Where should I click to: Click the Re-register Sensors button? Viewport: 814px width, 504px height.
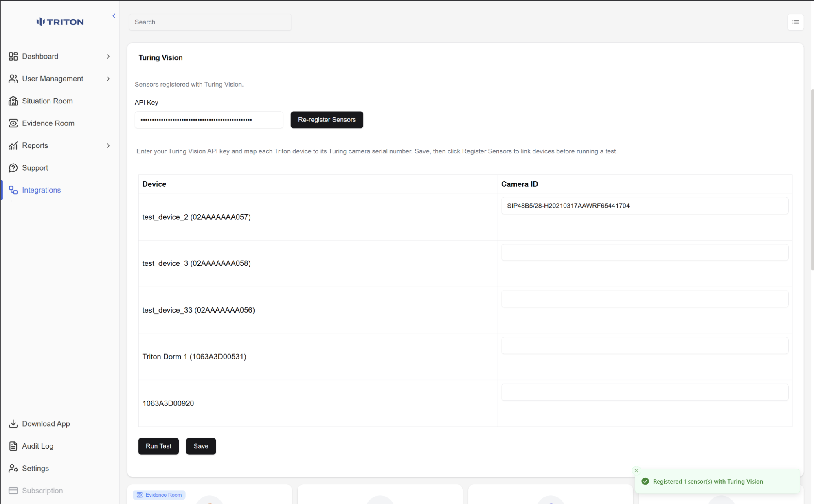pos(327,120)
